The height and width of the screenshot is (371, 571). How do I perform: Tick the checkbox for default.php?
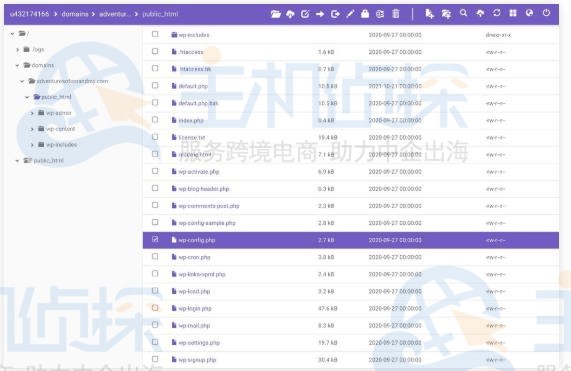coord(155,86)
